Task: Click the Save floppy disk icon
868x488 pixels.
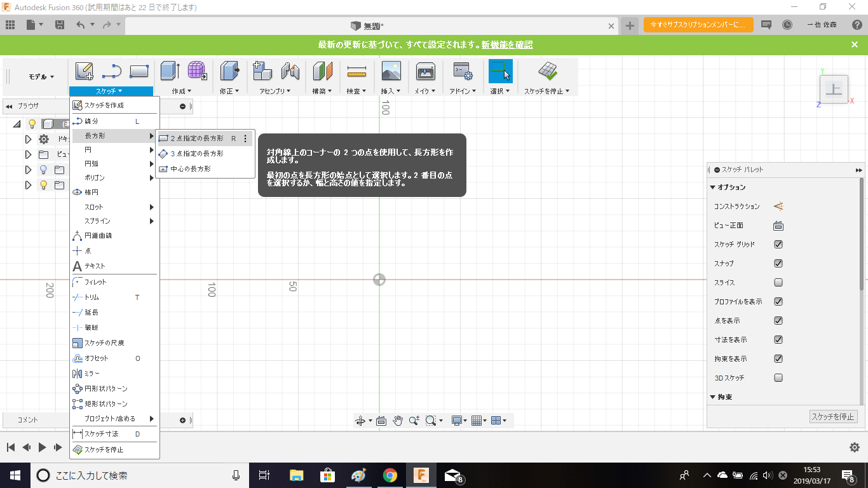Action: (60, 25)
